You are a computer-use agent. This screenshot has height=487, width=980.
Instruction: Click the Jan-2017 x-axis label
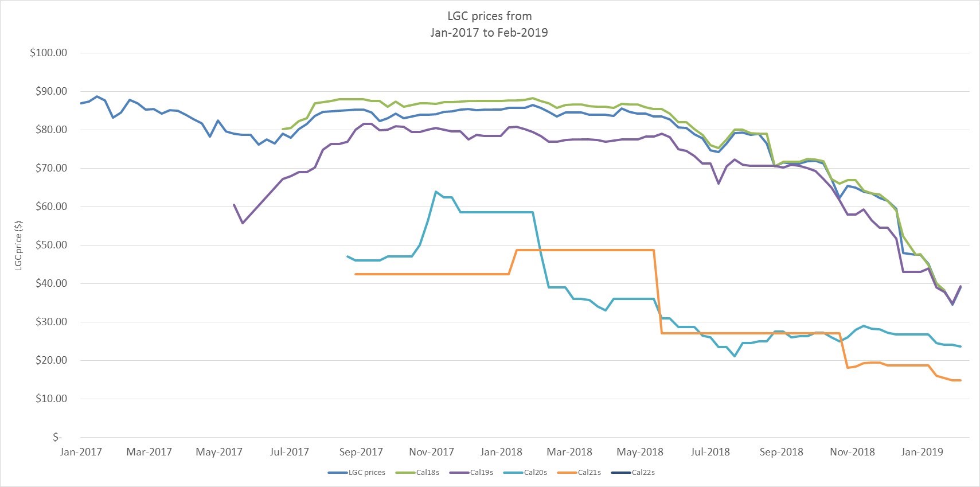[81, 452]
